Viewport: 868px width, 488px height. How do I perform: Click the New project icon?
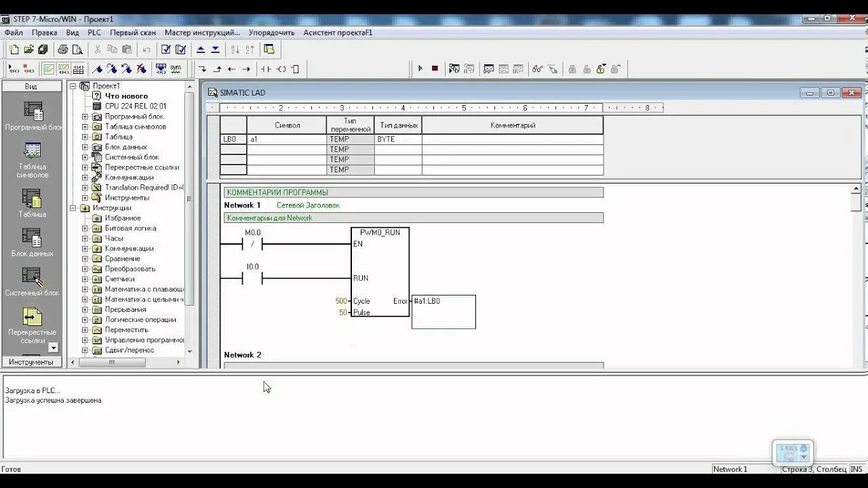(x=14, y=49)
